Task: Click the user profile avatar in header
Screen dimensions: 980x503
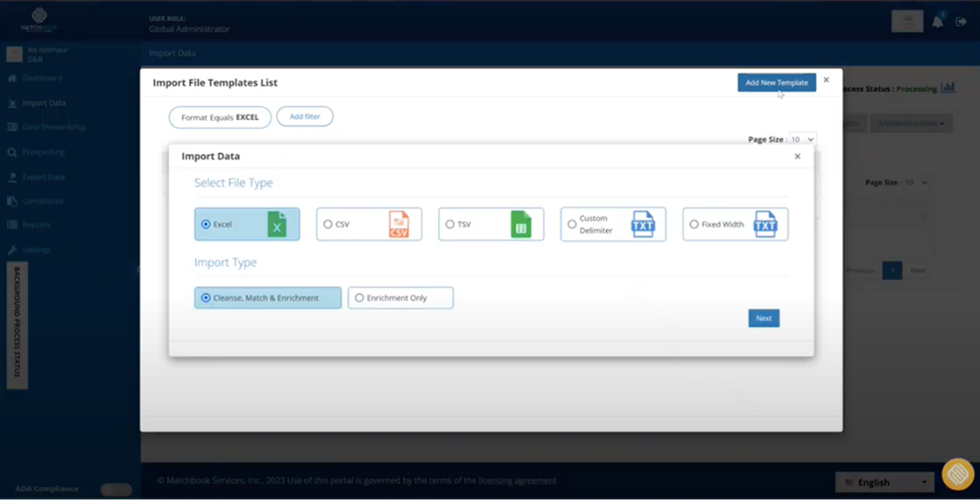Action: point(908,22)
